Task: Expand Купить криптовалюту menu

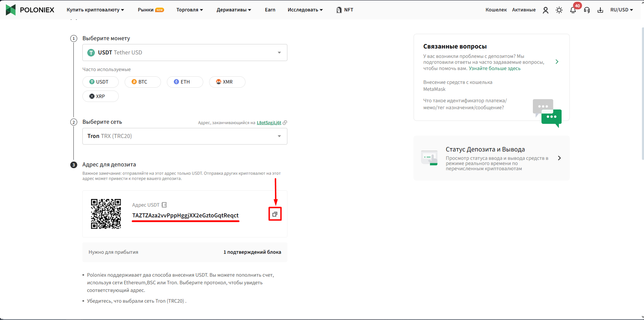Action: pyautogui.click(x=95, y=10)
